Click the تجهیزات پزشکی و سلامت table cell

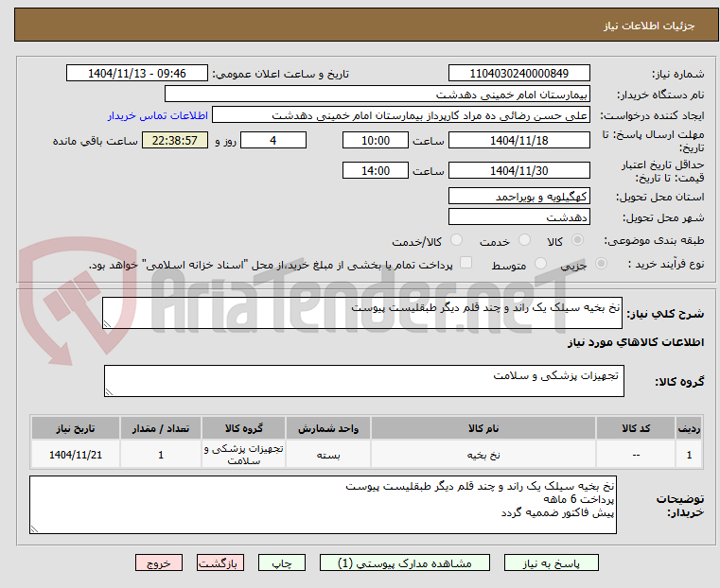click(243, 455)
